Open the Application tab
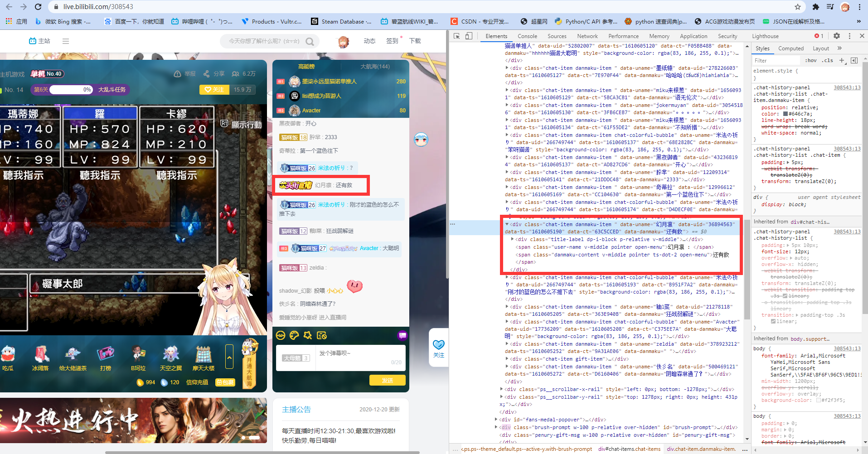Viewport: 868px width, 454px height. point(693,36)
